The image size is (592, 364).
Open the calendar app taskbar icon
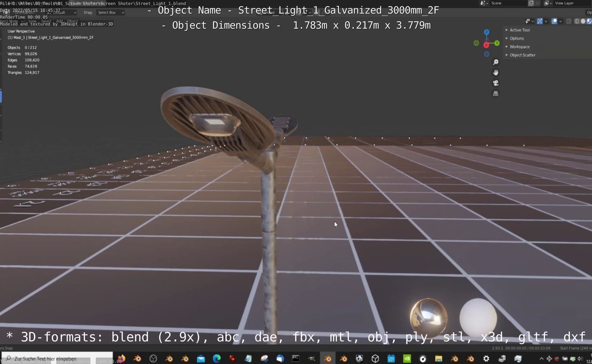click(391, 358)
